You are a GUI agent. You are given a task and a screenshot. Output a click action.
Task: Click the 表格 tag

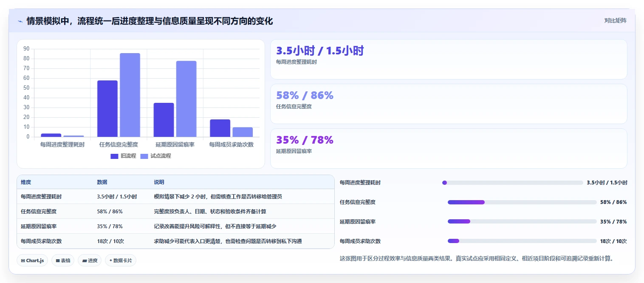(63, 260)
